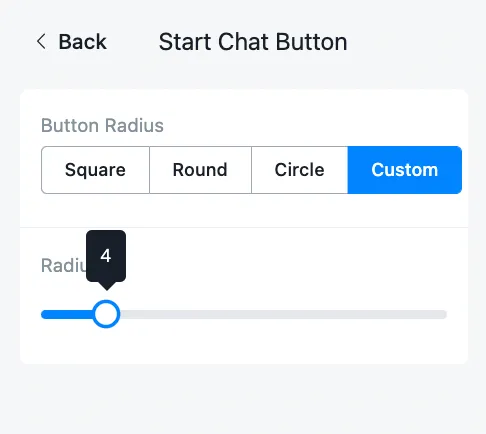This screenshot has width=486, height=434.
Task: Click the divider line between card sections
Action: coord(244,228)
